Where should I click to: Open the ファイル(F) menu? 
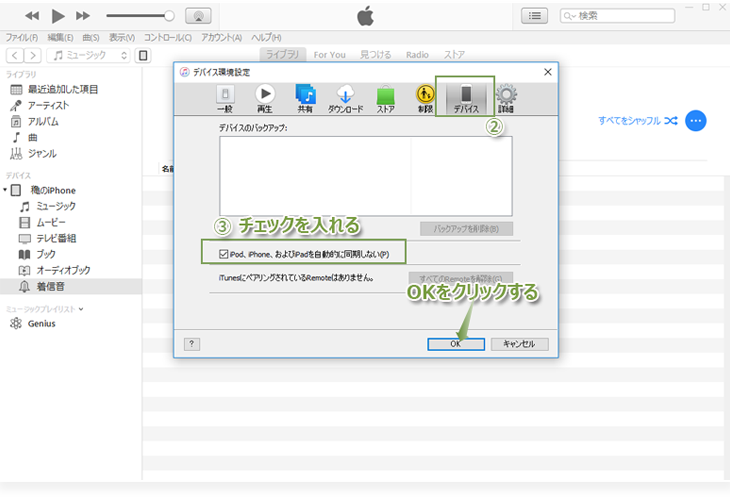point(21,38)
